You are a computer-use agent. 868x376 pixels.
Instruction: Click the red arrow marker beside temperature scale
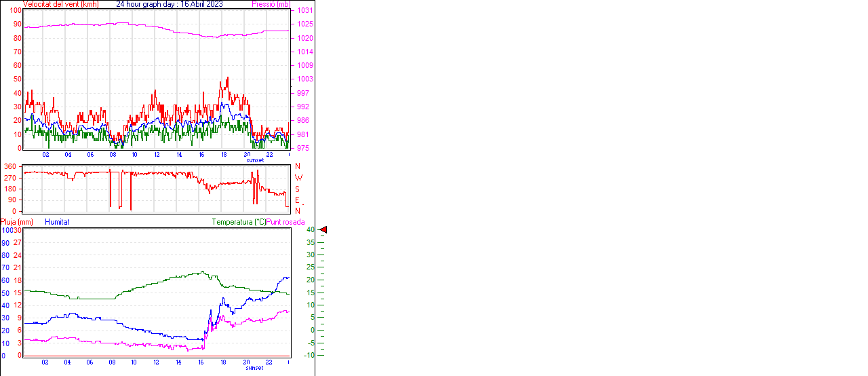(323, 230)
